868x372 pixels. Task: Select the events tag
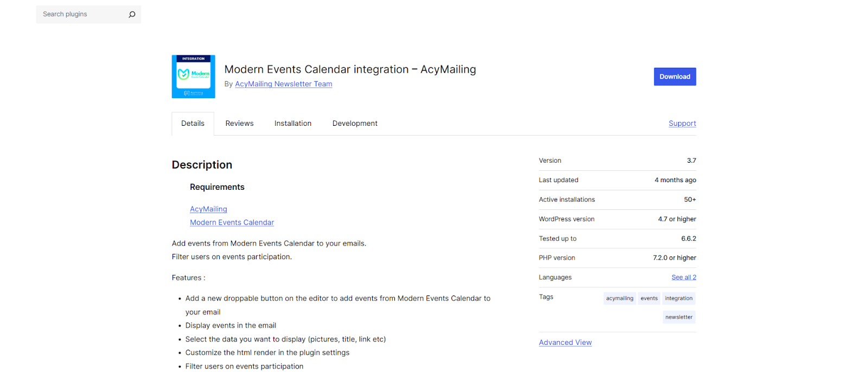pos(649,298)
